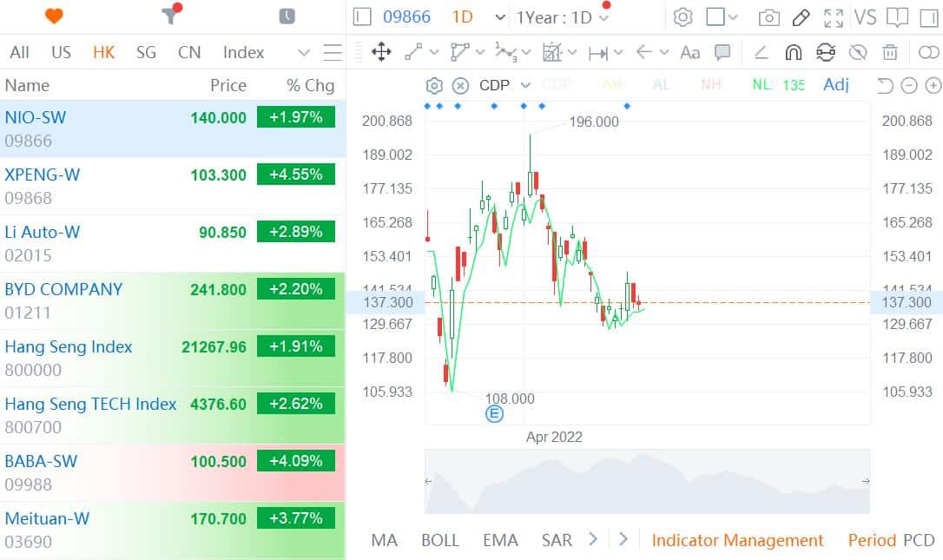Screen dimensions: 943x560
Task: Take a chart screenshot with the camera icon
Action: pyautogui.click(x=768, y=16)
